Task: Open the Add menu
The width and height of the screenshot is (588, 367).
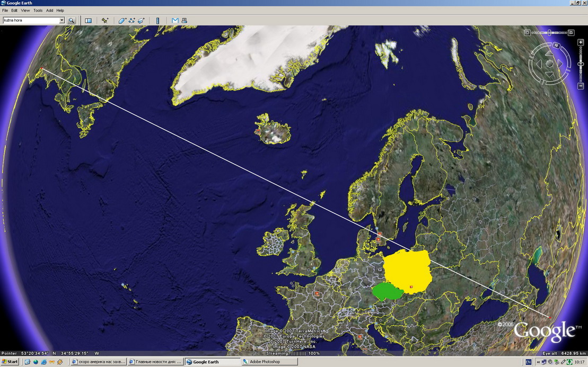Action: pyautogui.click(x=49, y=11)
